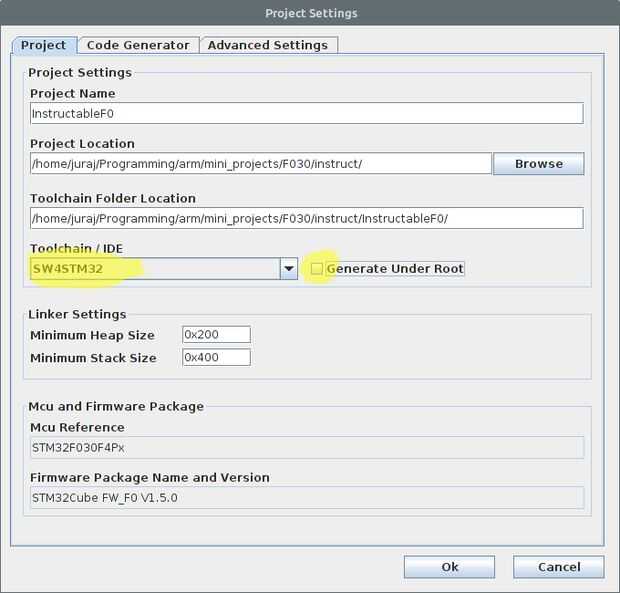Confirm settings with the Ok button

pos(449,567)
